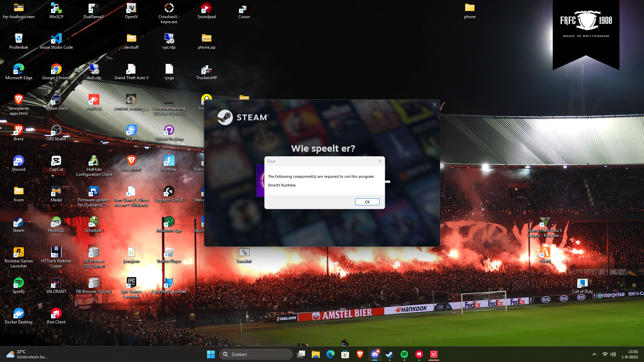Select the phone.zip archive

point(207,42)
